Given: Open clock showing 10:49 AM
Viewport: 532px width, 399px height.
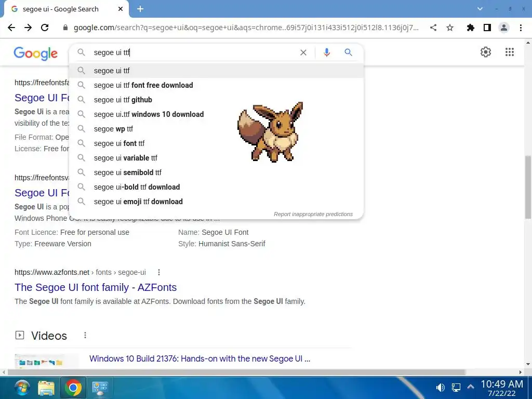Looking at the screenshot, I should pyautogui.click(x=502, y=388).
